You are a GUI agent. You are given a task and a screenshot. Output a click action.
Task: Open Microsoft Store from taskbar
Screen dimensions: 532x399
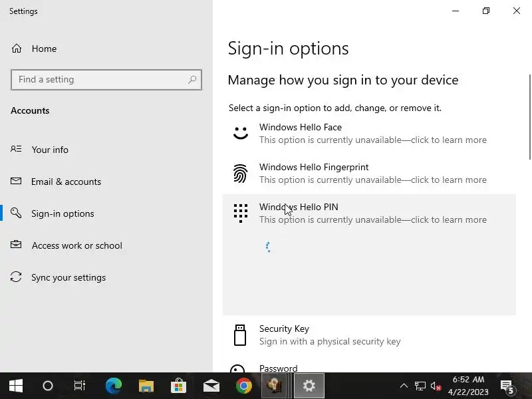tap(178, 386)
